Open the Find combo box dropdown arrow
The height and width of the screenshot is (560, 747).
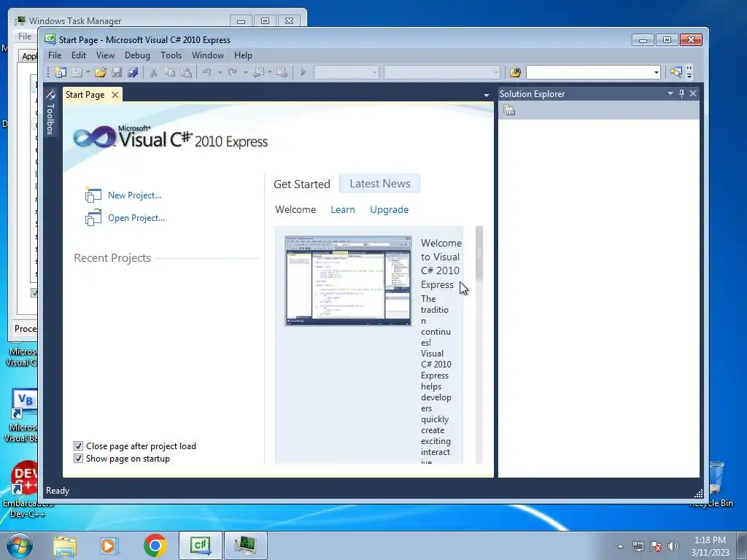(656, 72)
